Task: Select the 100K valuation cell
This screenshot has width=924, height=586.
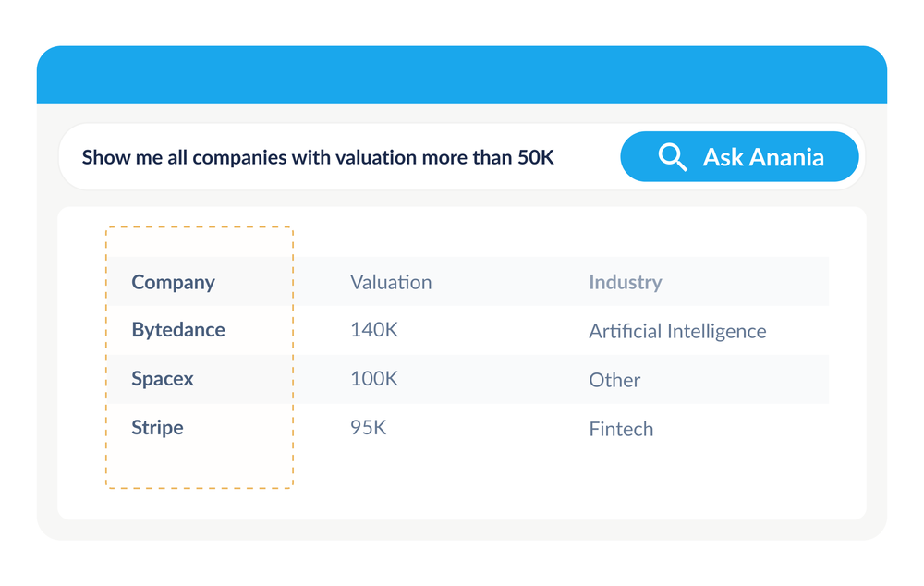Action: tap(373, 379)
